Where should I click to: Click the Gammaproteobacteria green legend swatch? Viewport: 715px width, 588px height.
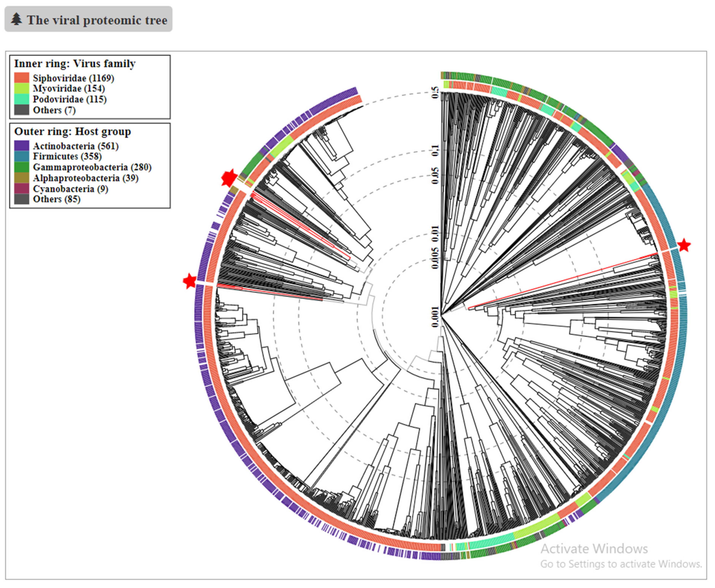(x=21, y=167)
